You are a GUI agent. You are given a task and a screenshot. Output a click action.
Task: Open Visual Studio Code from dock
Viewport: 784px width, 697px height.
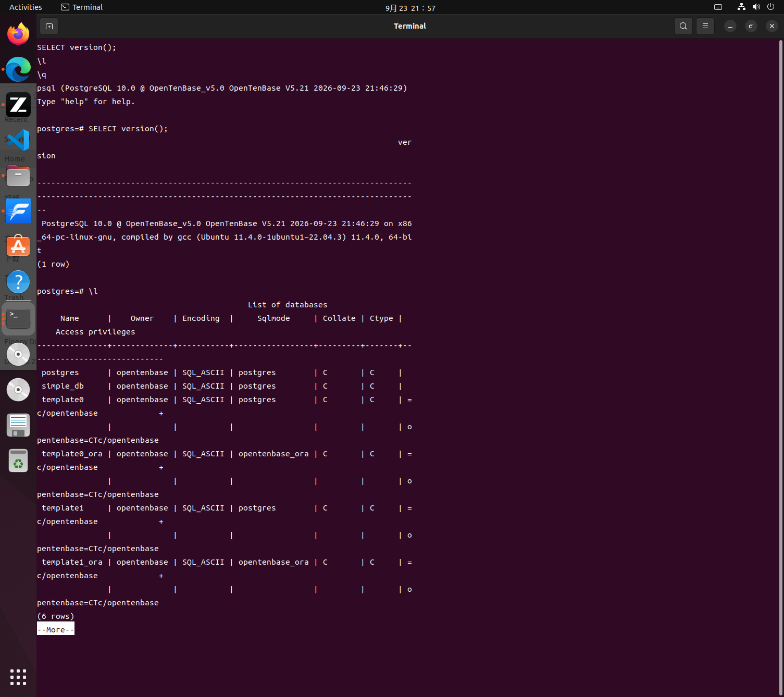coord(18,140)
